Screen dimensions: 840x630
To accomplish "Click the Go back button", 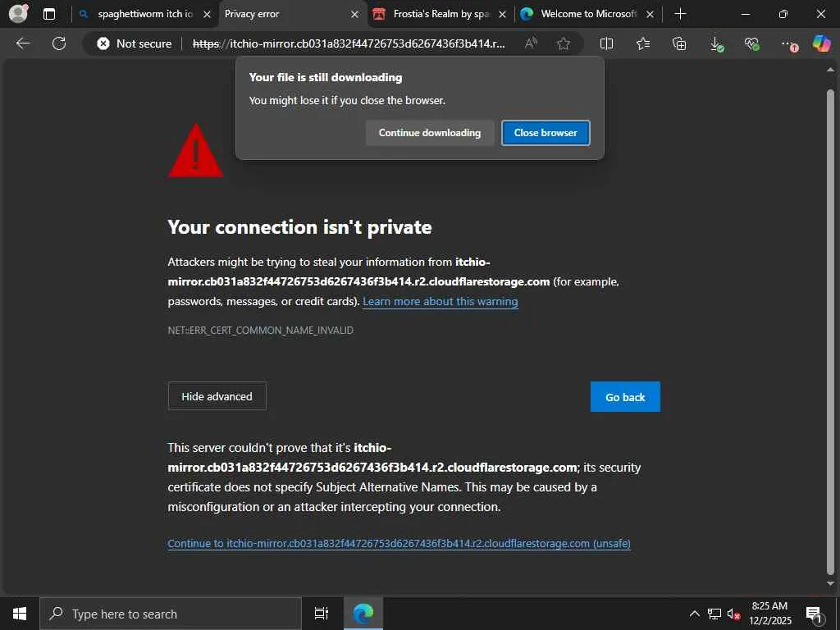I will coord(625,397).
